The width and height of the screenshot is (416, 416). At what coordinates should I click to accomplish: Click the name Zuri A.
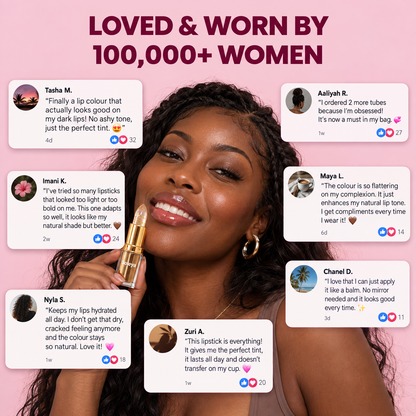[194, 331]
